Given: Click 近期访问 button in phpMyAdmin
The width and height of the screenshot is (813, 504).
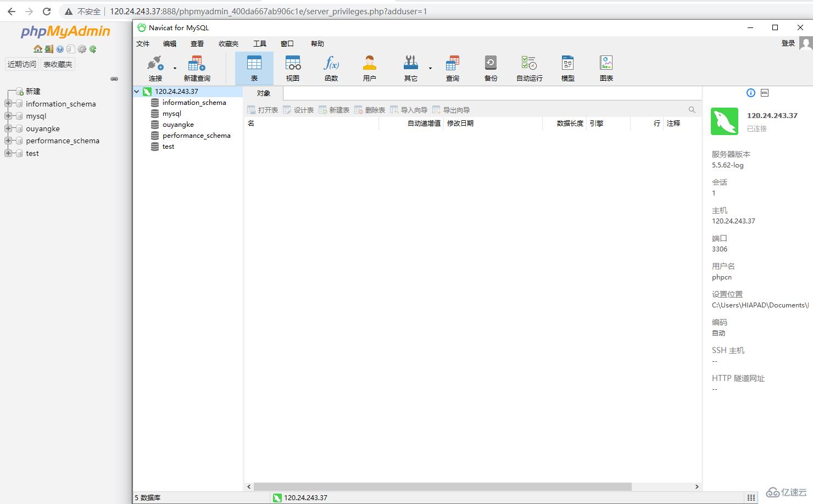Looking at the screenshot, I should [x=22, y=64].
